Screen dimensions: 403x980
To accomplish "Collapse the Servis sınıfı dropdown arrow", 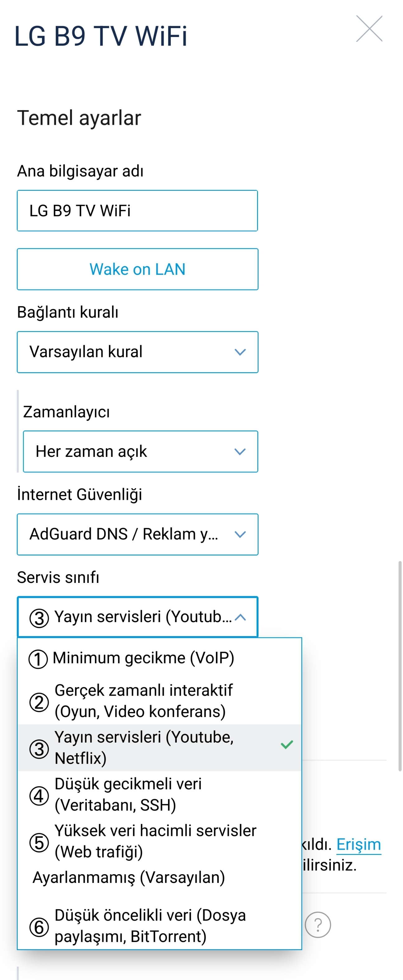I will click(x=240, y=617).
